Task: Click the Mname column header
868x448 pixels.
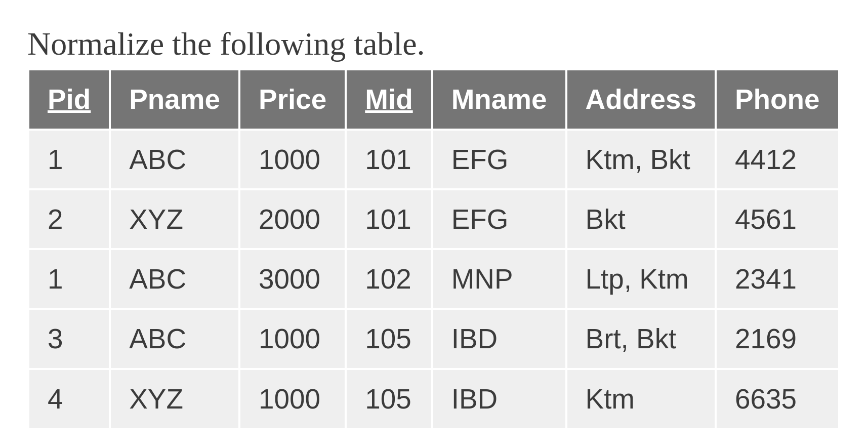Action: (x=499, y=99)
